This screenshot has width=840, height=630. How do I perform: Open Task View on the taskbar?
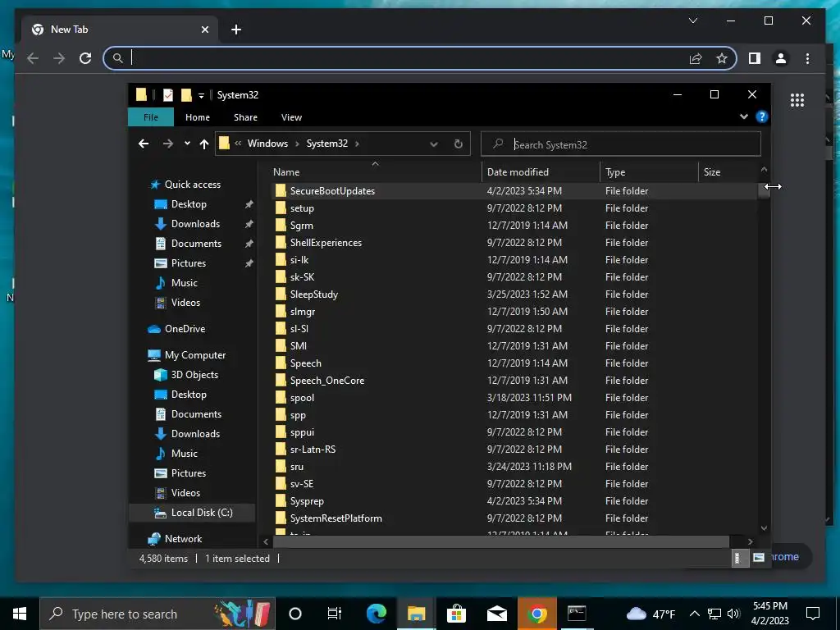[x=335, y=614]
